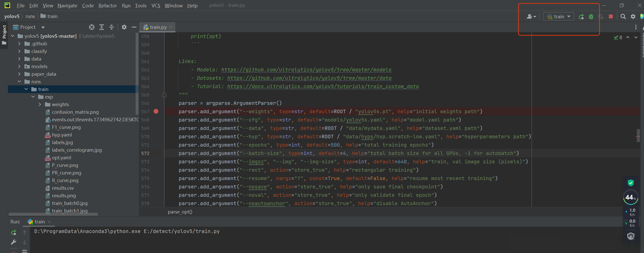The width and height of the screenshot is (644, 253).
Task: Open the Refactor menu
Action: point(107,6)
